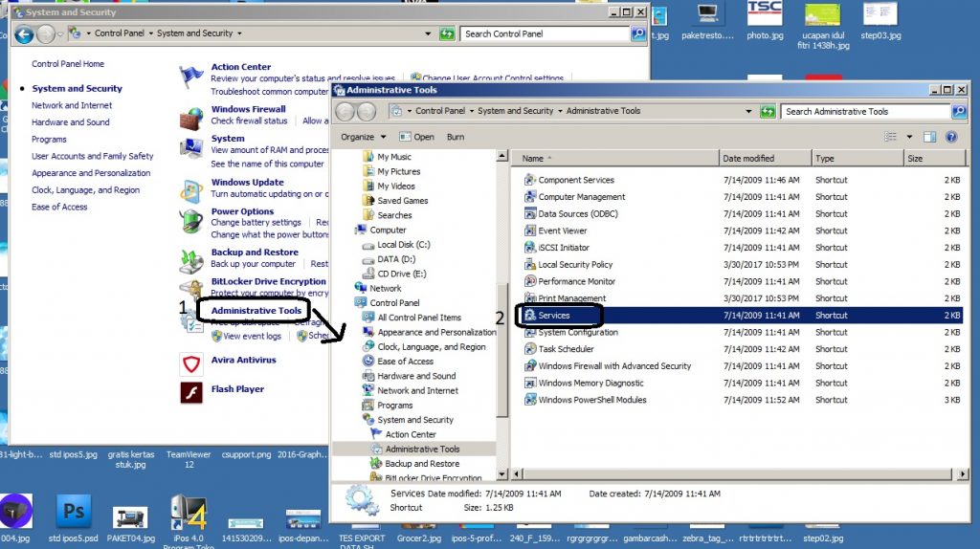
Task: Select All Control Panel Items in tree
Action: tap(419, 318)
